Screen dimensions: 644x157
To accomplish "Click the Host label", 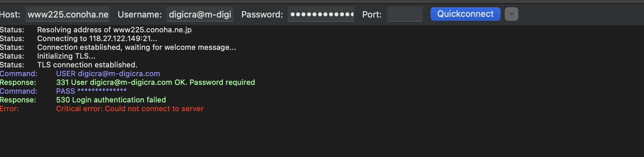I will coord(10,14).
